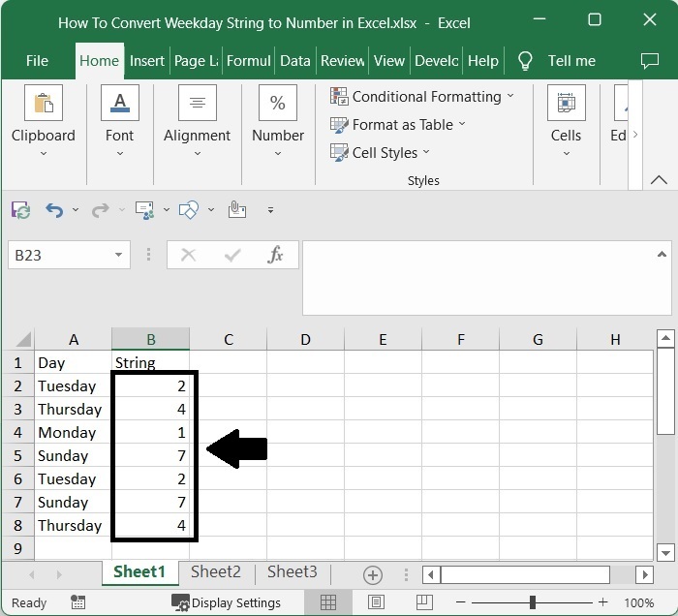Open the File menu
The image size is (678, 616).
37,60
